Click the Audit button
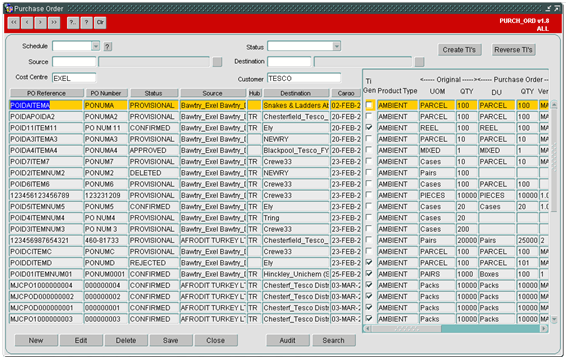 click(x=288, y=341)
